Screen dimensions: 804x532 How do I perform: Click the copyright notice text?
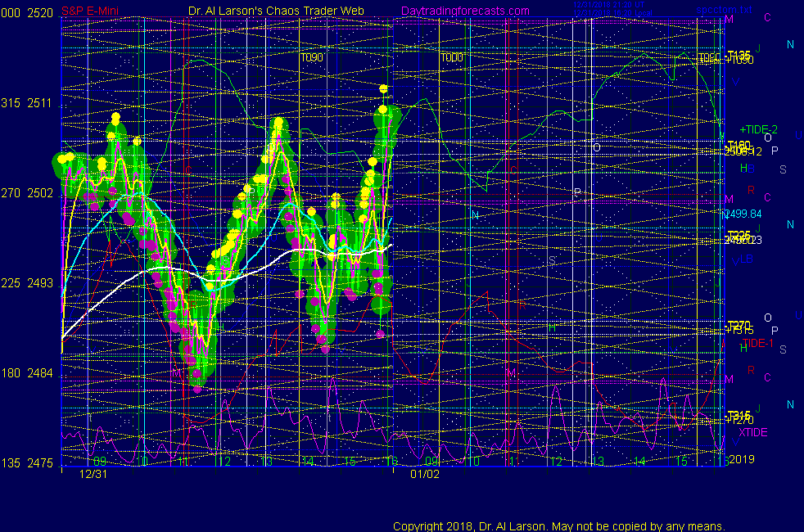559,526
